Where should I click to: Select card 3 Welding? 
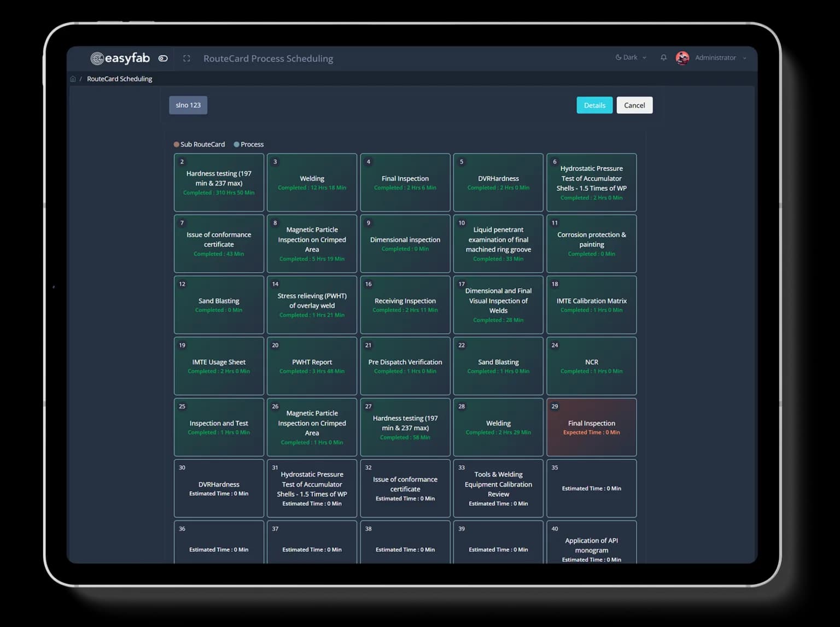pos(312,183)
